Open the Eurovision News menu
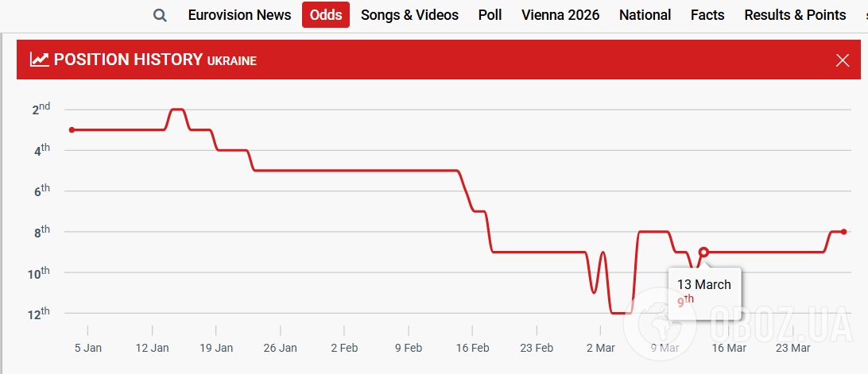The width and height of the screenshot is (868, 374). point(239,15)
